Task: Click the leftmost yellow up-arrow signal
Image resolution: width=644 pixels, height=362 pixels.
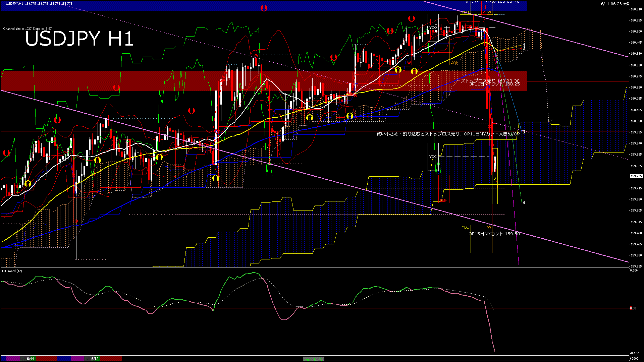Action: coord(28,183)
